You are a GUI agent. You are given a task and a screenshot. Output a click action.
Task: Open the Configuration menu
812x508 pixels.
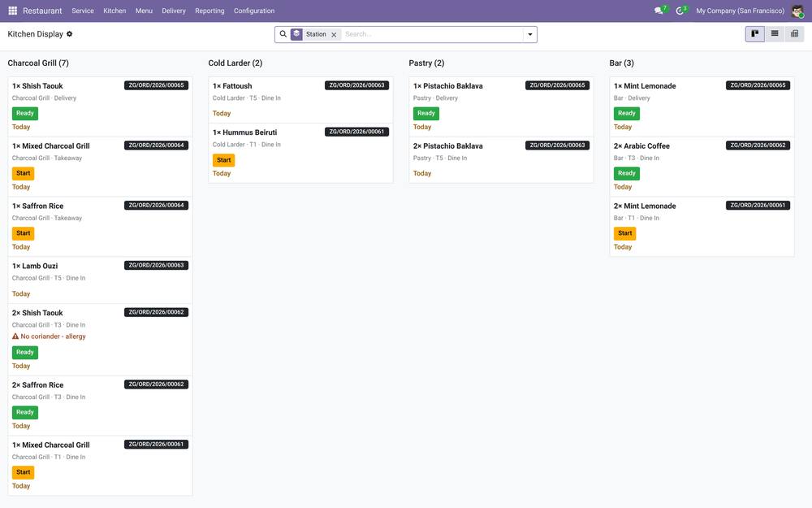click(x=254, y=11)
